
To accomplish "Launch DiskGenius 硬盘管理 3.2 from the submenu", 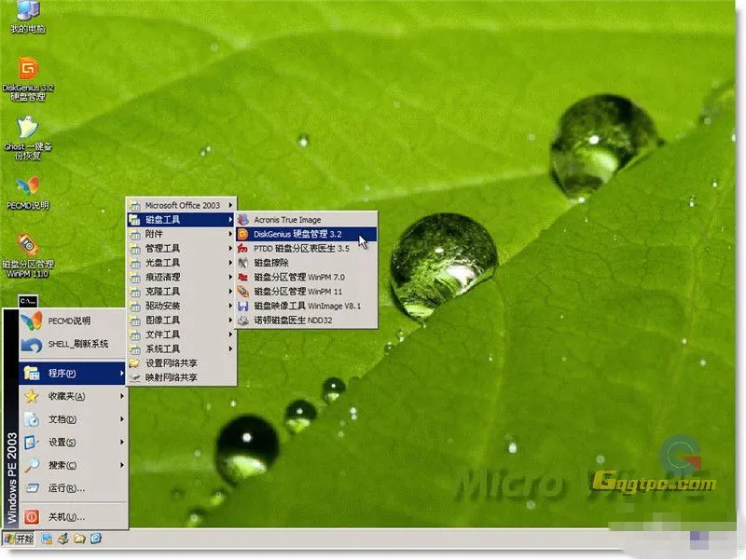I will [298, 235].
